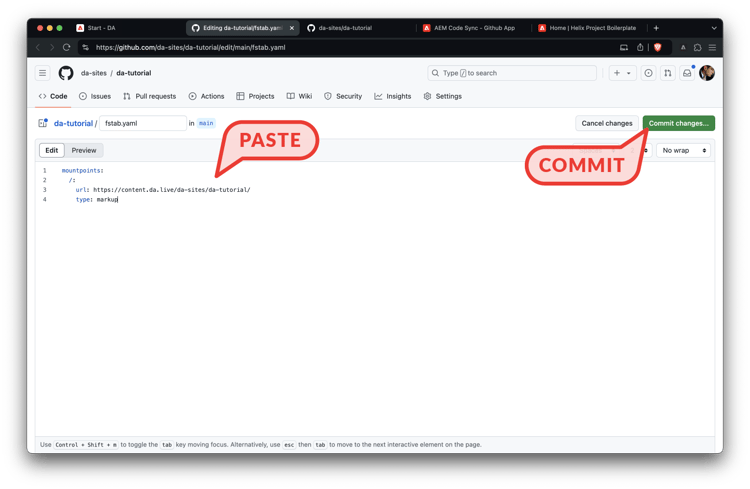The width and height of the screenshot is (750, 489).
Task: Open the GitHub hamburger navigation menu
Action: pos(43,73)
